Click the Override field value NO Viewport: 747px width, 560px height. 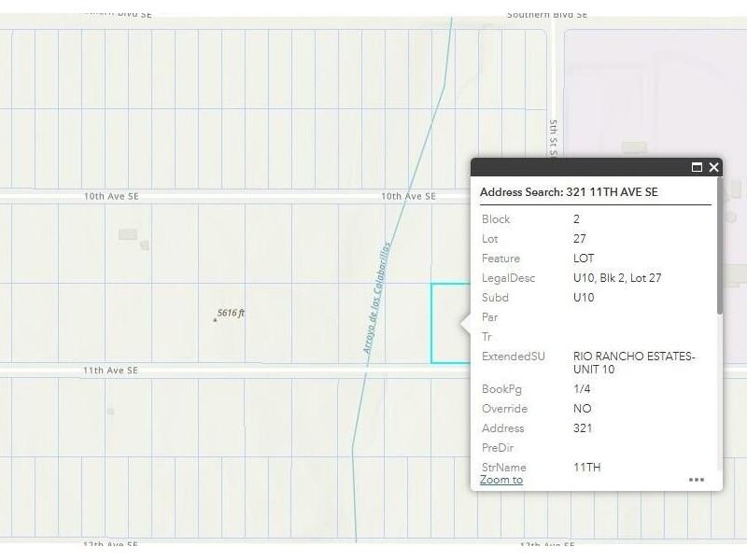(x=582, y=409)
